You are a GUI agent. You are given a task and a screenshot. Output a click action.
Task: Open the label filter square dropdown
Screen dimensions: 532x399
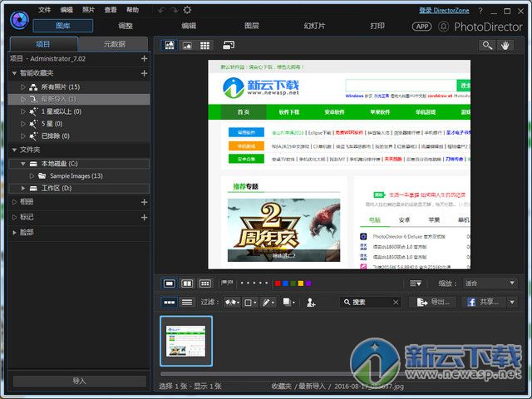click(x=250, y=303)
